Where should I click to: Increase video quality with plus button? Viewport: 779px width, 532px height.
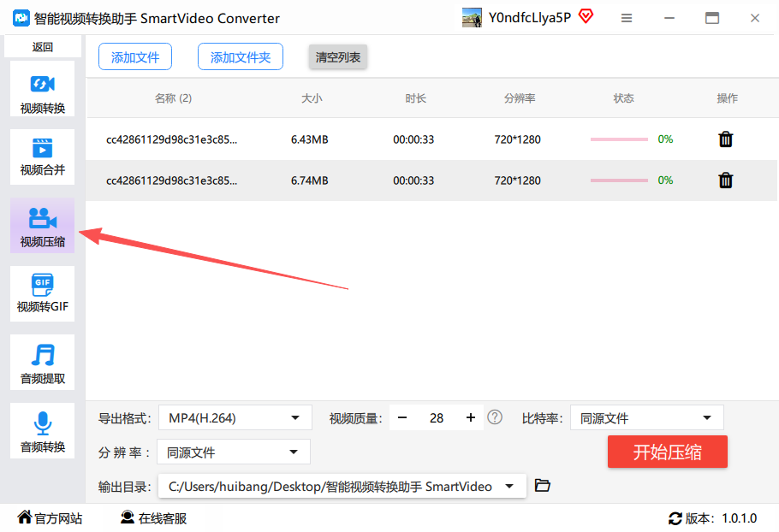(x=470, y=417)
